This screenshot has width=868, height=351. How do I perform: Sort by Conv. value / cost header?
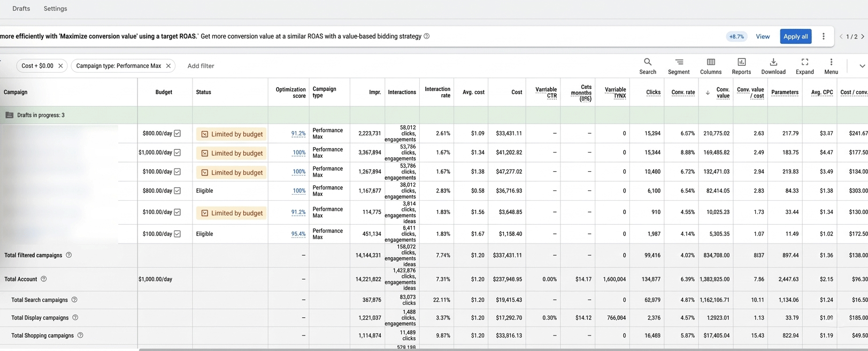pos(750,93)
